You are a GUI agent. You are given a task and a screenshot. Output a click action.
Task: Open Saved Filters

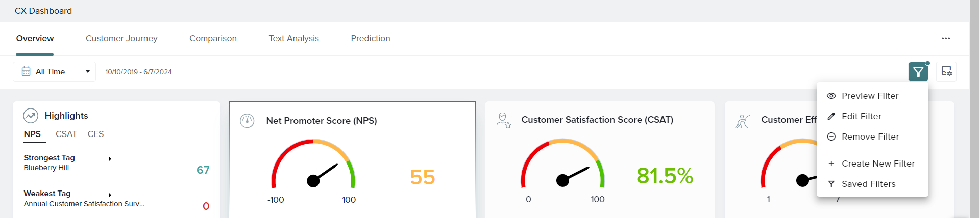click(868, 184)
